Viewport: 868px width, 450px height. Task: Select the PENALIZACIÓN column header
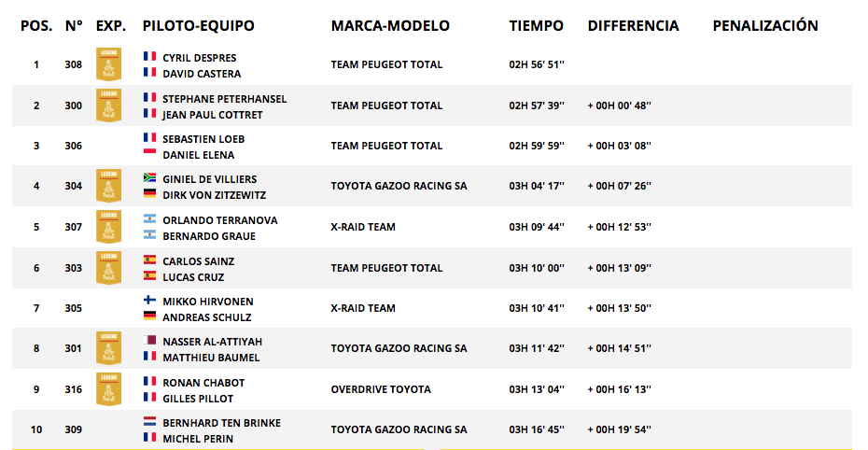click(765, 25)
